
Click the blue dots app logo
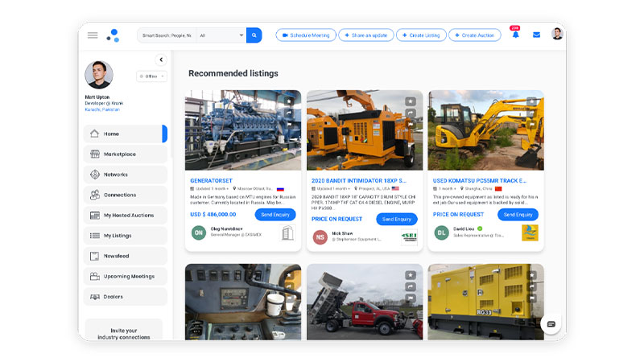(113, 35)
